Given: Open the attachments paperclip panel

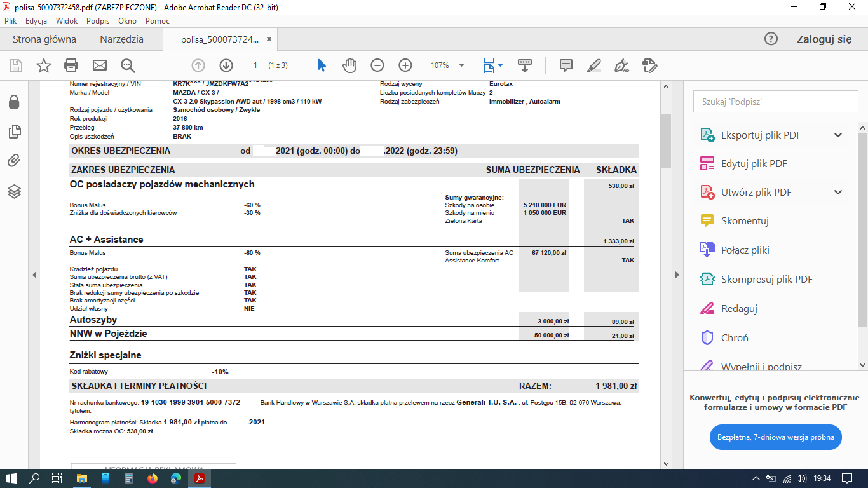Looking at the screenshot, I should click(x=14, y=161).
